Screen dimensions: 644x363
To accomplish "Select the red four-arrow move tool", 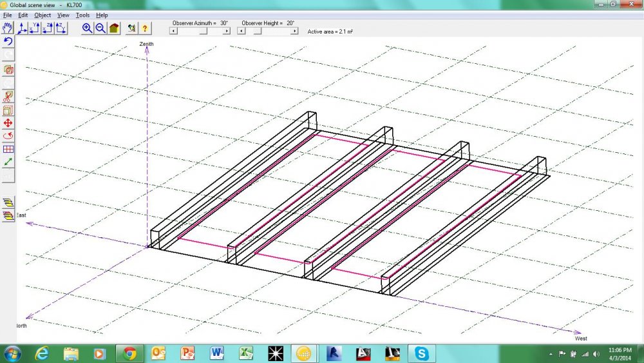I will point(8,123).
